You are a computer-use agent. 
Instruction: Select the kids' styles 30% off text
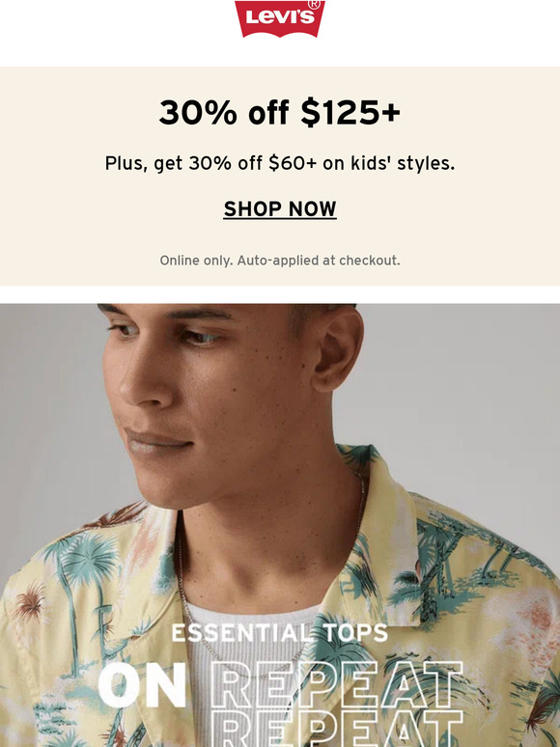pyautogui.click(x=280, y=163)
